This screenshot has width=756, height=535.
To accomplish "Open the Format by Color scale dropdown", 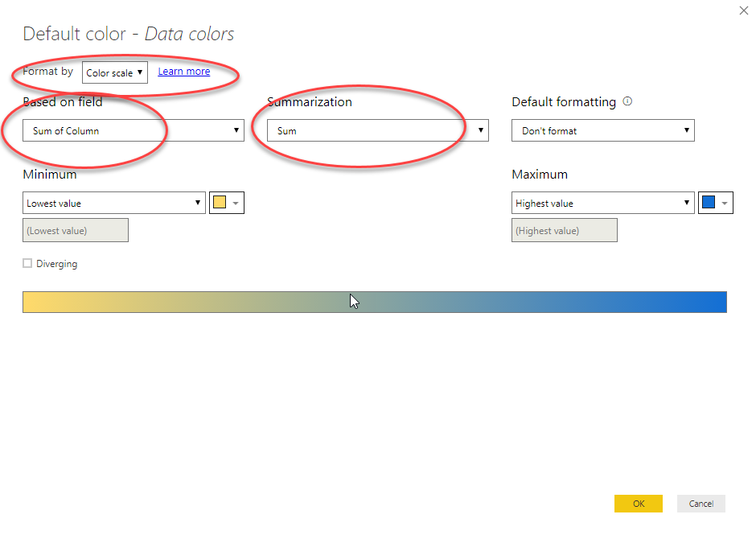I will pyautogui.click(x=115, y=72).
